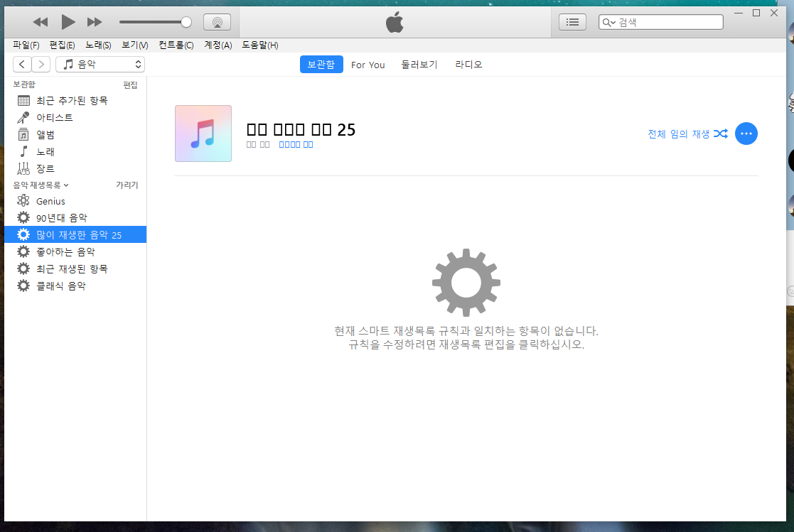Click the rewind previous track icon
This screenshot has height=532, width=794.
click(41, 23)
